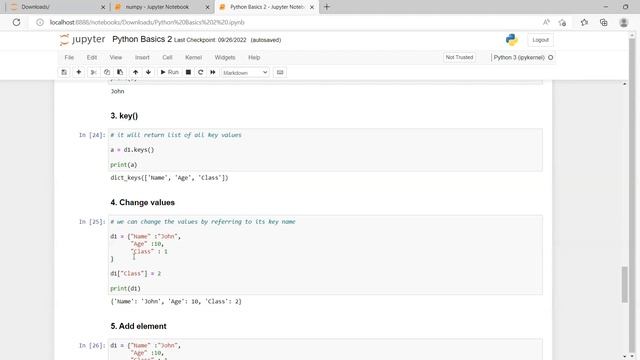Click the In [26] prompt label
This screenshot has width=640, height=360.
pyautogui.click(x=92, y=345)
